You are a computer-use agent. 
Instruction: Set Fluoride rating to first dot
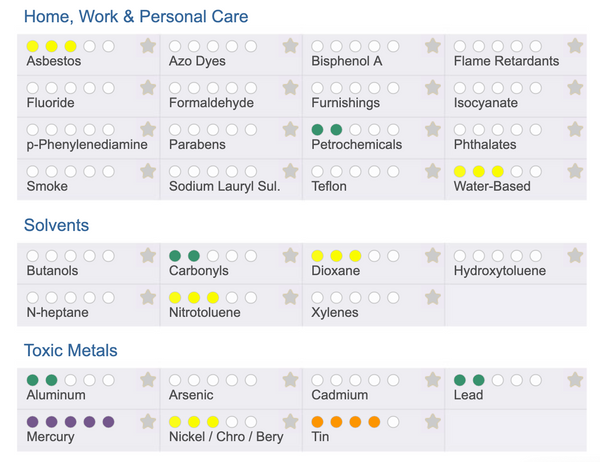coord(32,88)
